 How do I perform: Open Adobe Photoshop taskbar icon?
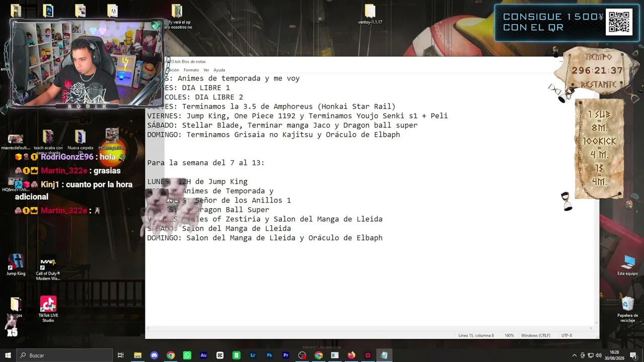(x=269, y=355)
